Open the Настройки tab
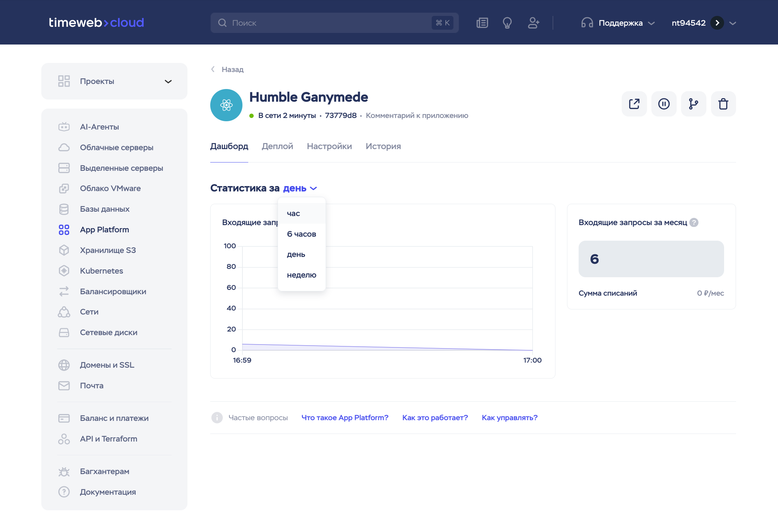 click(329, 146)
